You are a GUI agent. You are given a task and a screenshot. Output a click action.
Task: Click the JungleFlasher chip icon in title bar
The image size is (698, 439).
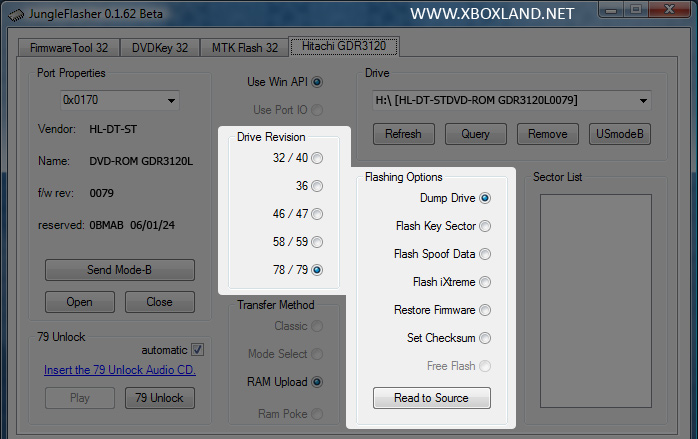[16, 15]
